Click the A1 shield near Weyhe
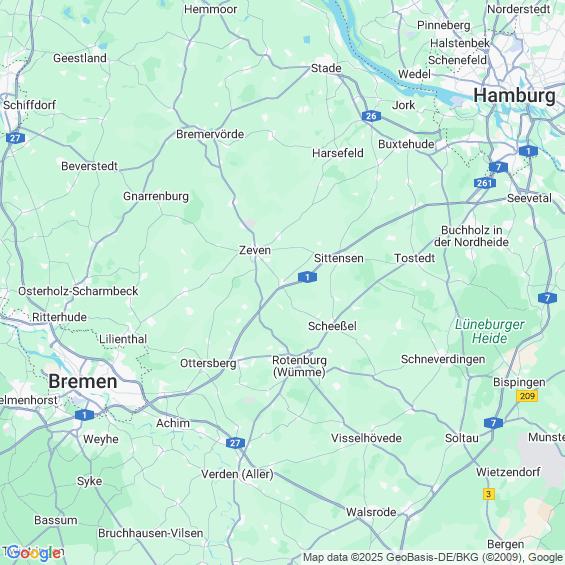This screenshot has width=565, height=565. 84,415
